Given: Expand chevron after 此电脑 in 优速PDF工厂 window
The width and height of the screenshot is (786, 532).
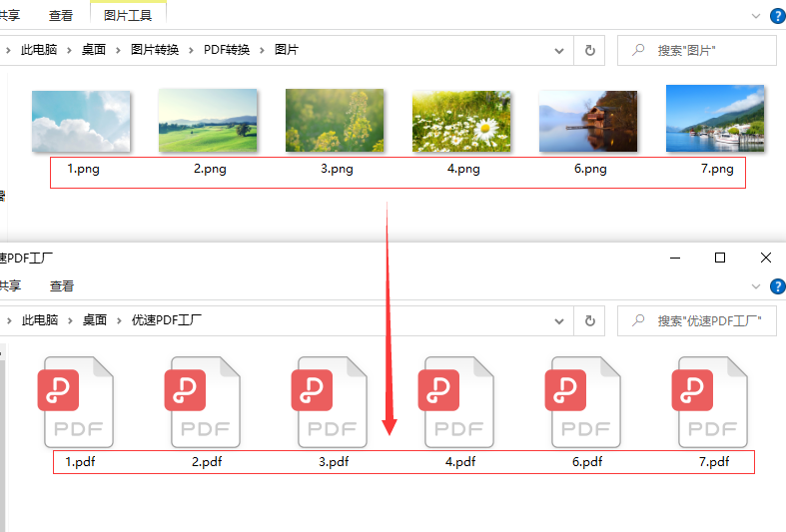Looking at the screenshot, I should [x=70, y=320].
